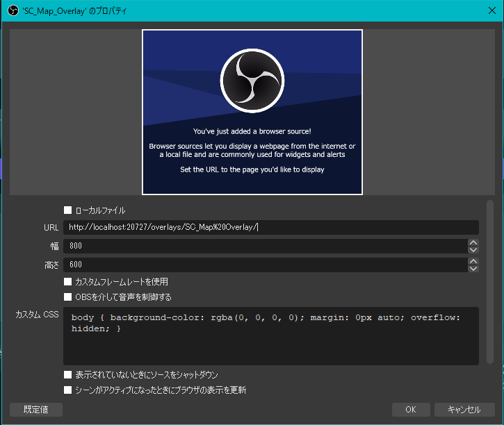Click the 幅 width field showing 800
The height and width of the screenshot is (425, 504).
point(265,246)
